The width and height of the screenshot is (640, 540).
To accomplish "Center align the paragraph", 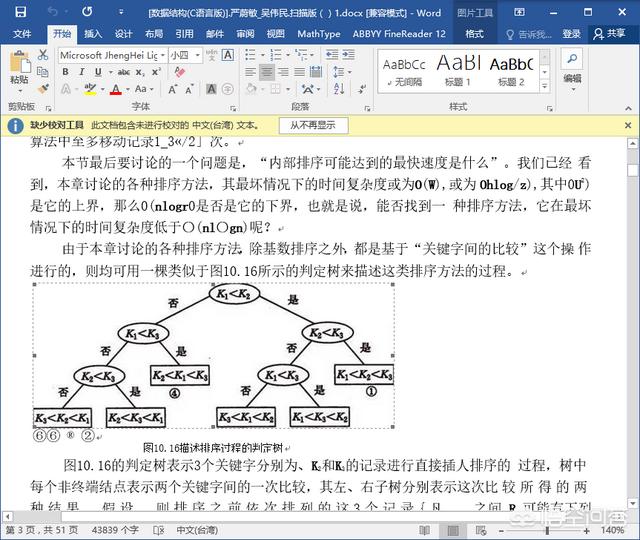I will (267, 72).
